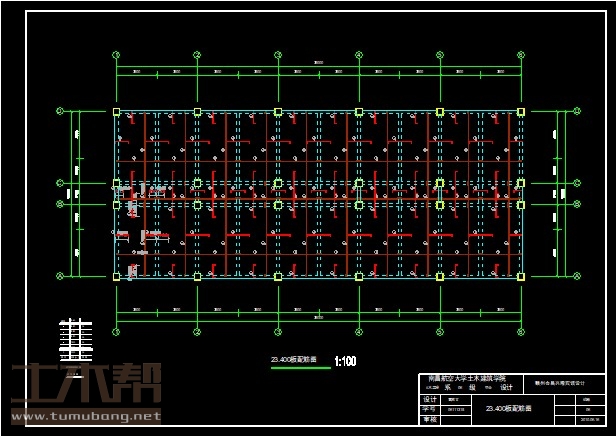Screen dimensions: 616x436
Task: Select the 23.400板配筋图 name in title block
Action: [508, 409]
